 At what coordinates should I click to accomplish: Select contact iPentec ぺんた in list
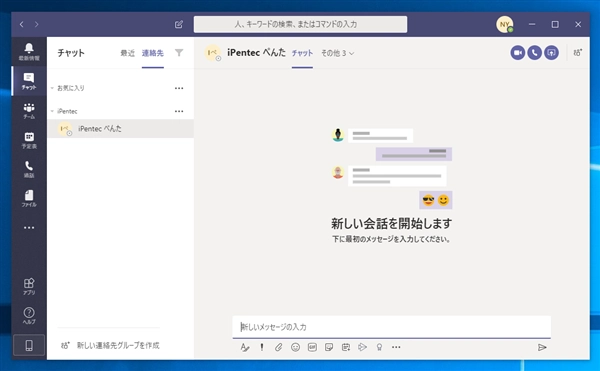click(x=120, y=129)
